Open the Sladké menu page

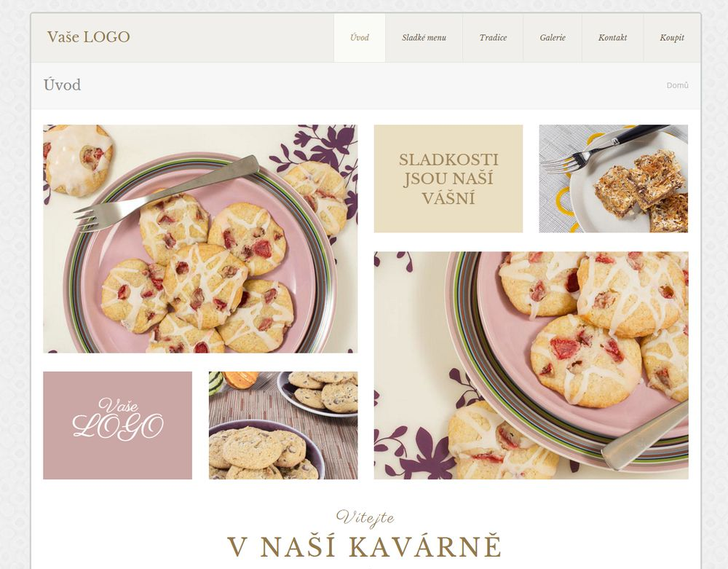(424, 38)
